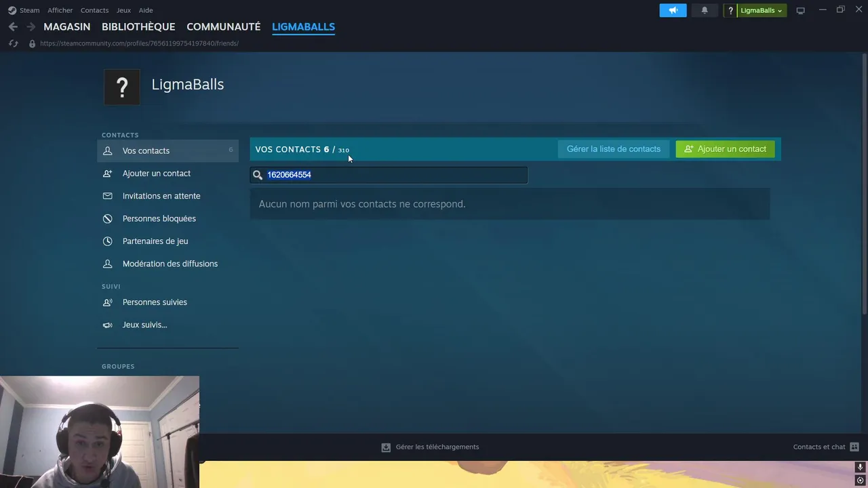Click the magnifier icon in search box
The image size is (868, 488).
pos(258,175)
